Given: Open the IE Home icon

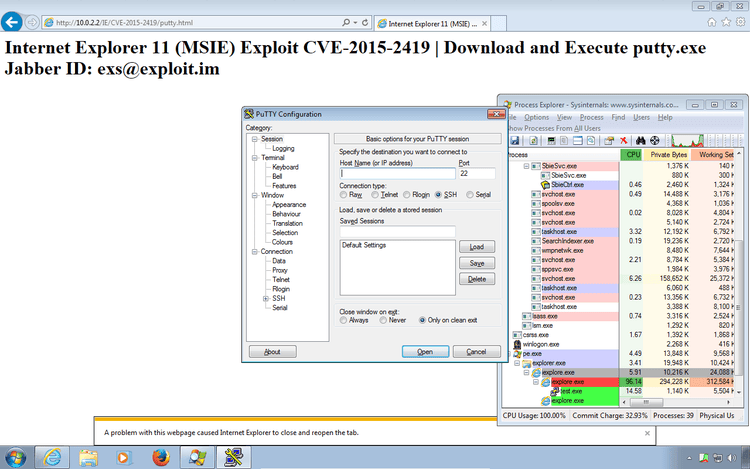Looking at the screenshot, I should (x=712, y=22).
